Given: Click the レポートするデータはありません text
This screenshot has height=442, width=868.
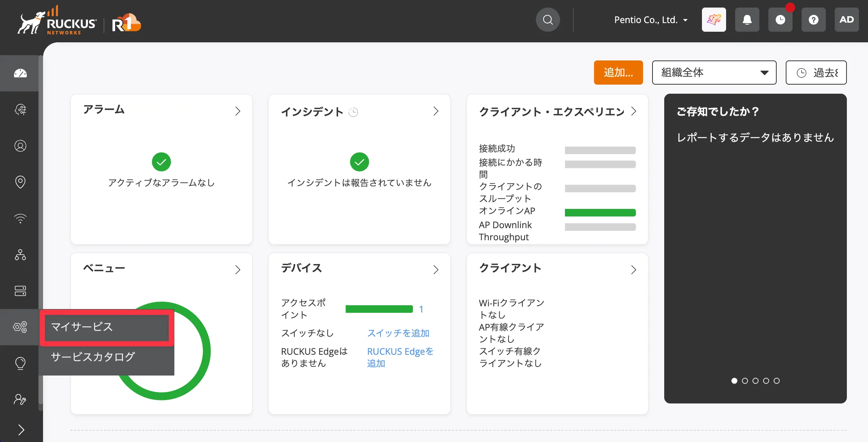Looking at the screenshot, I should [755, 138].
